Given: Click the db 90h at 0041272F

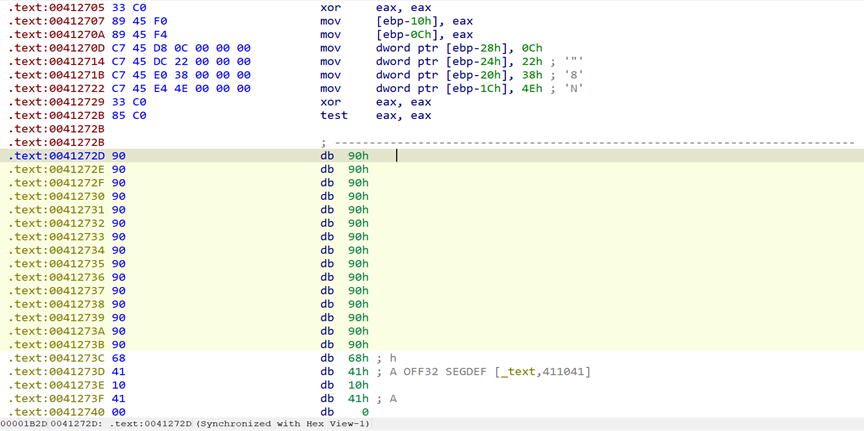Looking at the screenshot, I should click(x=344, y=183).
